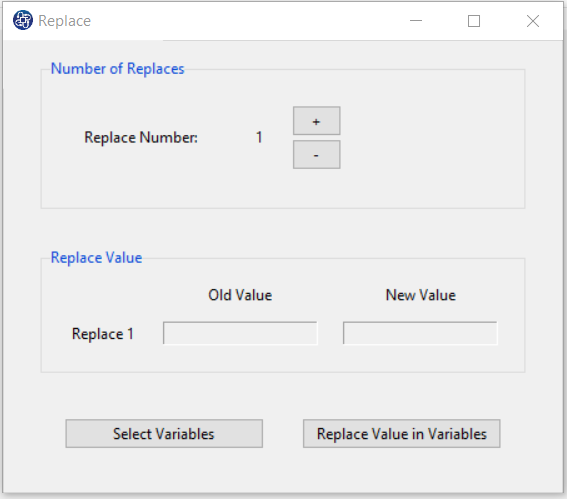
Task: Open the Select Variables dialog
Action: (x=164, y=434)
